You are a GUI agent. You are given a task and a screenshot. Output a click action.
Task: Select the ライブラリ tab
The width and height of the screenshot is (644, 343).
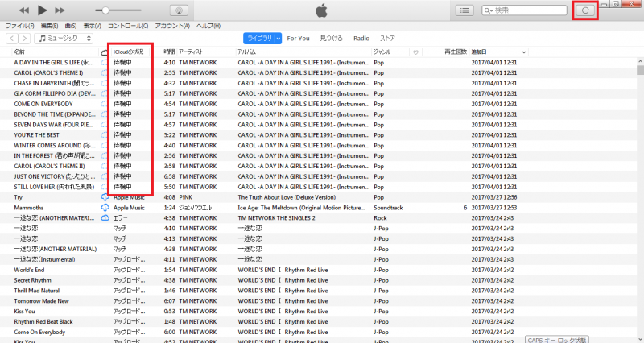coord(259,38)
